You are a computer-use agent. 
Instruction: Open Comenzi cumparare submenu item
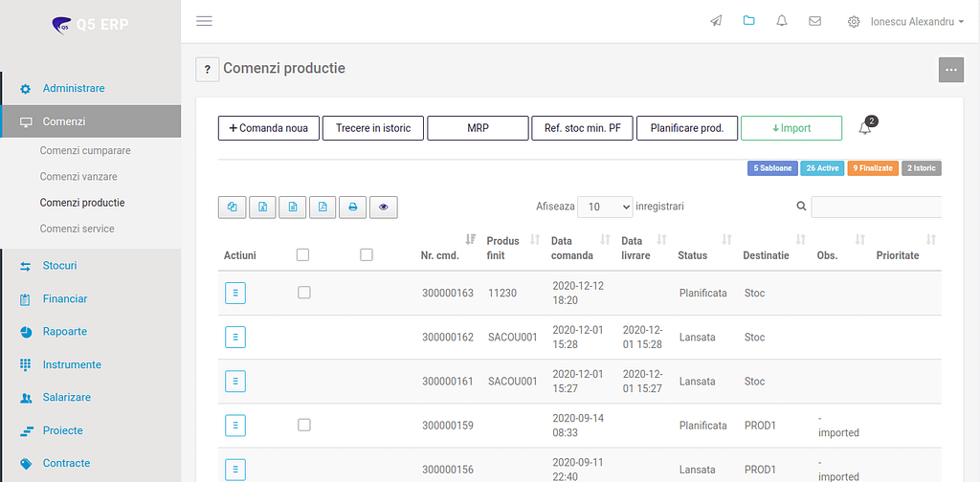[85, 150]
